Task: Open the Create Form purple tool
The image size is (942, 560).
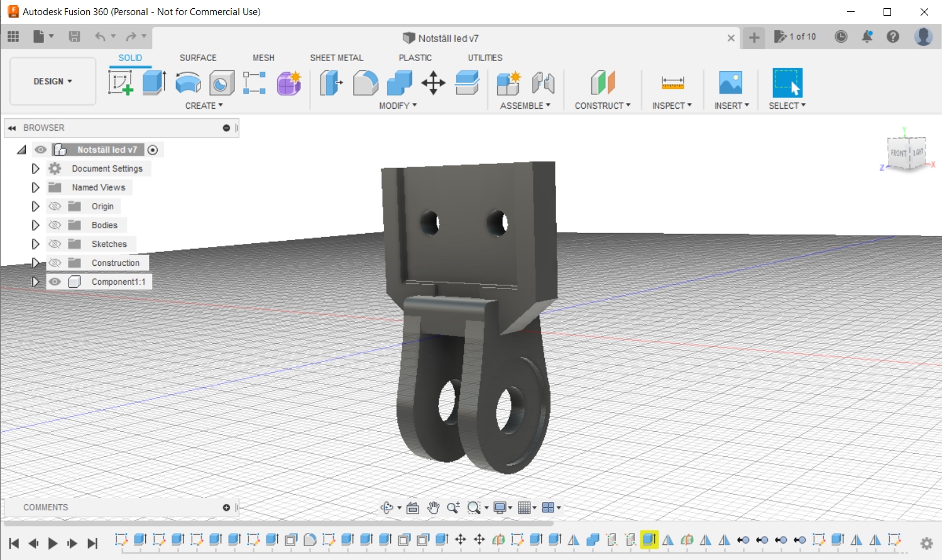Action: coord(289,82)
